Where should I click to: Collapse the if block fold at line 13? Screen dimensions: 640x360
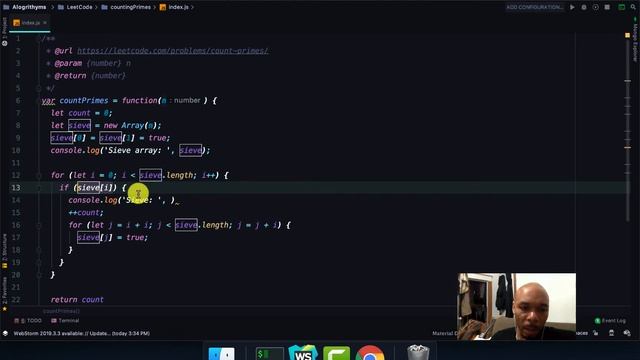tap(39, 188)
